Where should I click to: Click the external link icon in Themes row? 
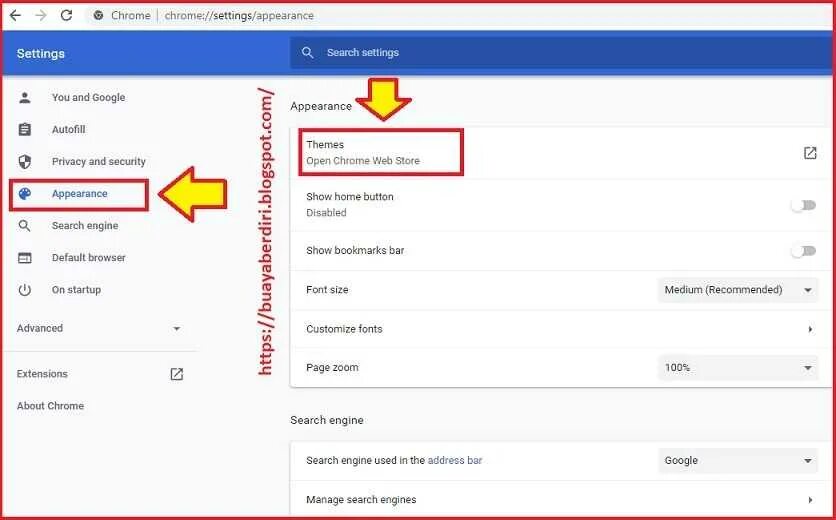point(810,153)
